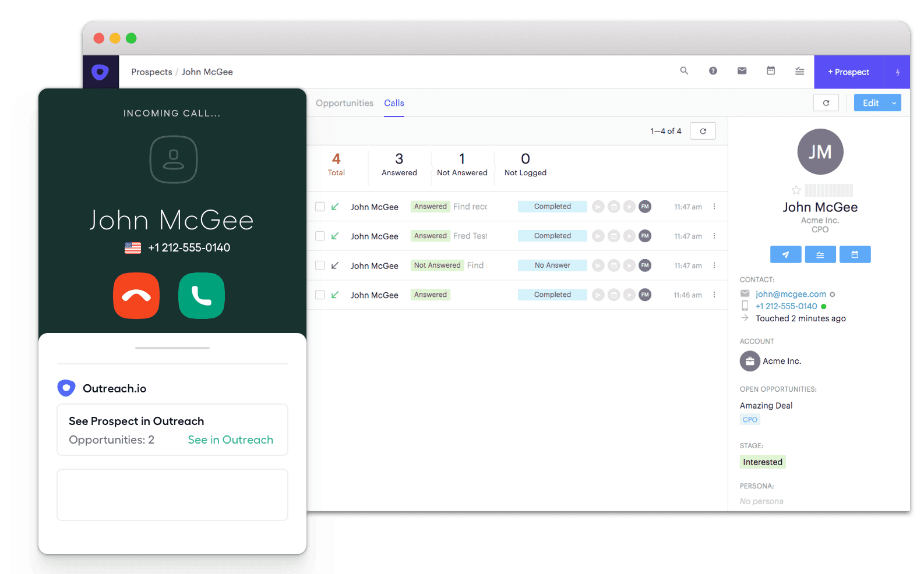Click the paper plane send button under profile
This screenshot has height=574, width=924.
[785, 254]
